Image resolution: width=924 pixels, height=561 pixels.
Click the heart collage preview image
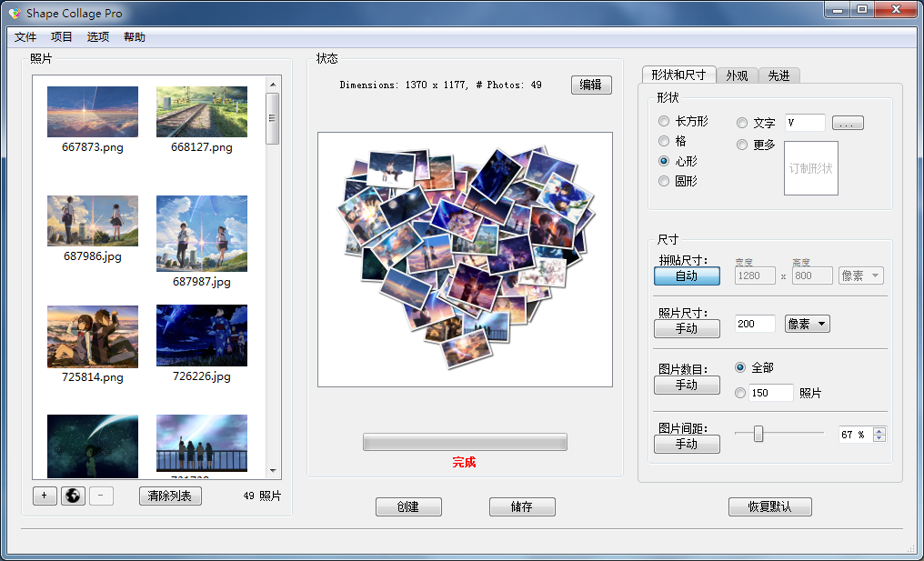click(465, 259)
